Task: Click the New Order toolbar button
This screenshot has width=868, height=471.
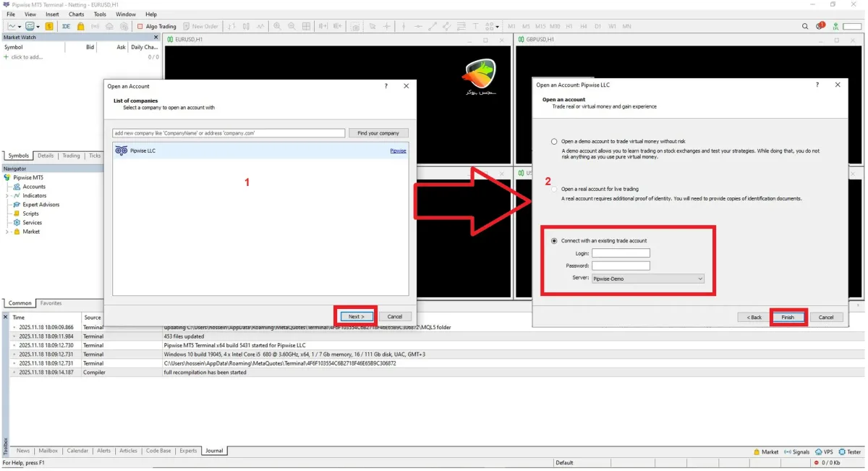Action: tap(201, 26)
